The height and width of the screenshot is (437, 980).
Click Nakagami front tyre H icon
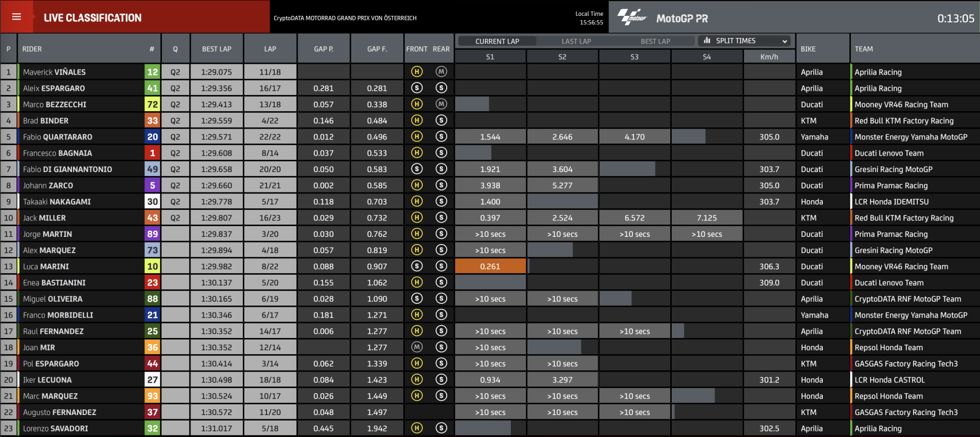point(416,202)
